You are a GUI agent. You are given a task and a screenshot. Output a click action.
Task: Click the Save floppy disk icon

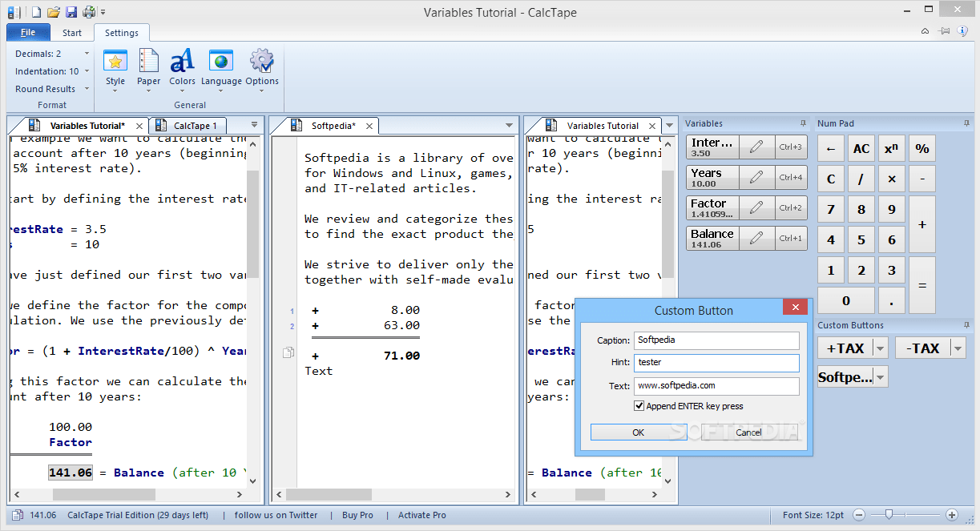point(71,12)
